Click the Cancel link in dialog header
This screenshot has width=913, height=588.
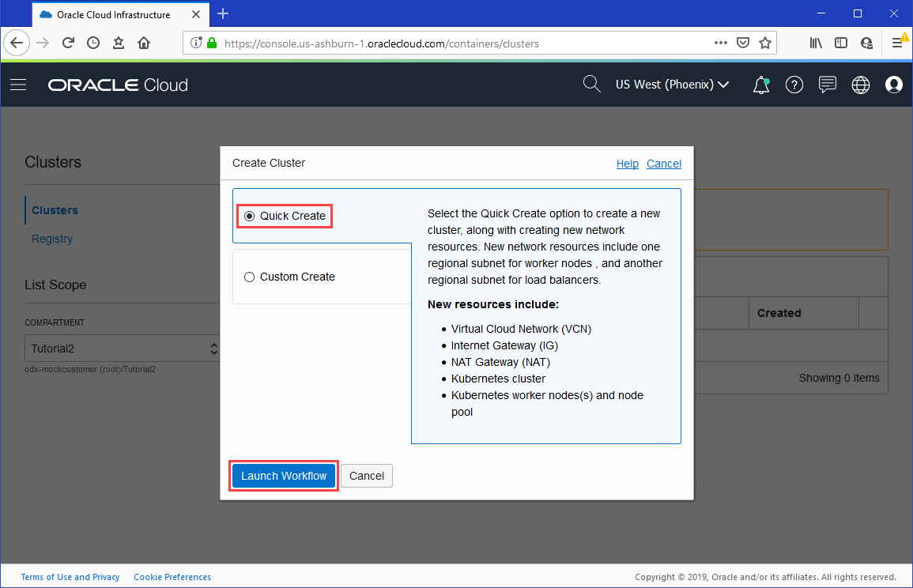[x=664, y=164]
